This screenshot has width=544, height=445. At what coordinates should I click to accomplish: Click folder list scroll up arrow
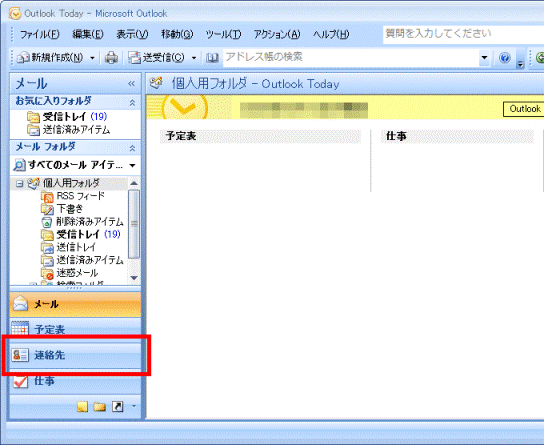134,183
